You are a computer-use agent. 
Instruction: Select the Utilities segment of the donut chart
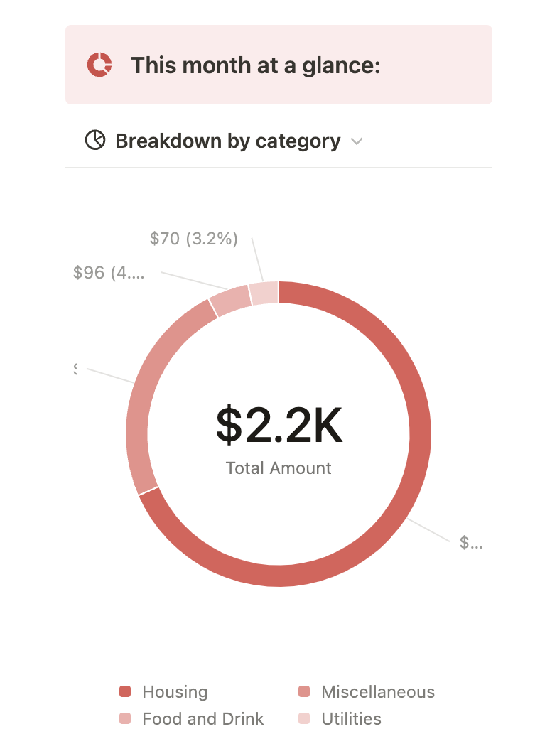pyautogui.click(x=264, y=293)
